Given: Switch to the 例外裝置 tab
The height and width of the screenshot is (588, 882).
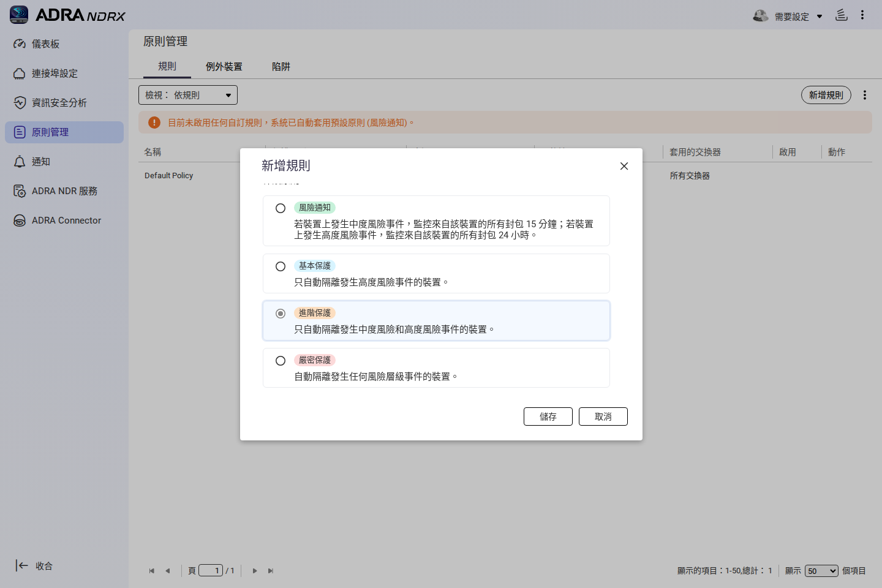Looking at the screenshot, I should coord(224,66).
